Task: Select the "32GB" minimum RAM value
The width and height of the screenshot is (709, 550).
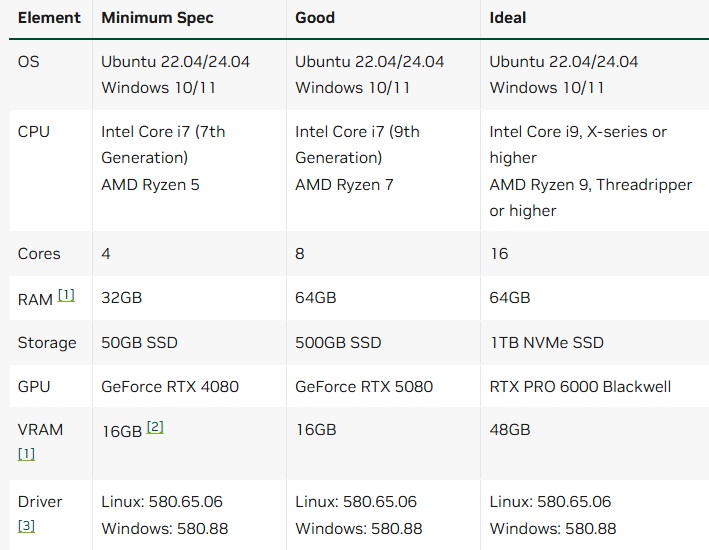Action: coord(121,298)
